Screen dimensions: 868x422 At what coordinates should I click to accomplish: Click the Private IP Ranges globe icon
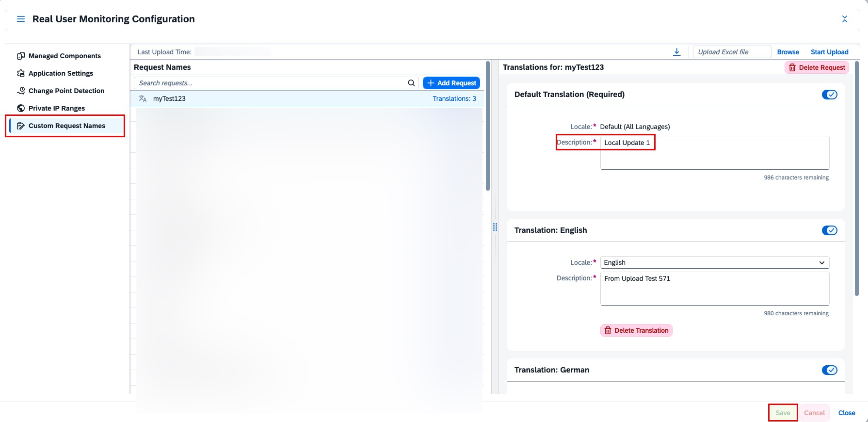click(21, 108)
